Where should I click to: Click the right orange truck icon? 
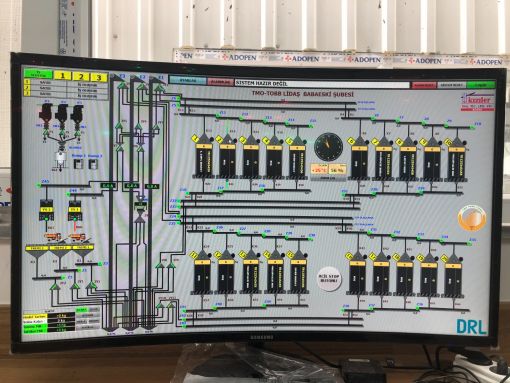coord(77,238)
